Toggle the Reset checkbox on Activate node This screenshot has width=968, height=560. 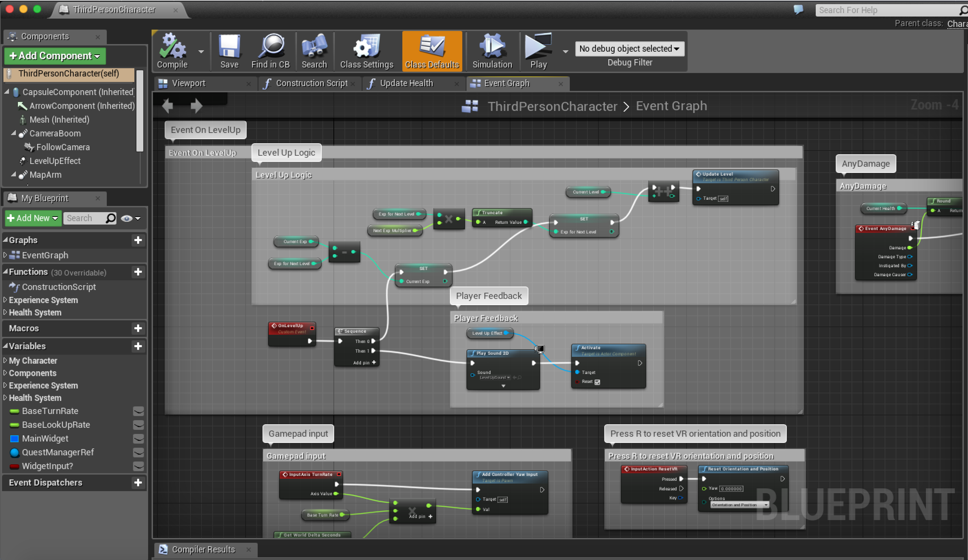597,382
